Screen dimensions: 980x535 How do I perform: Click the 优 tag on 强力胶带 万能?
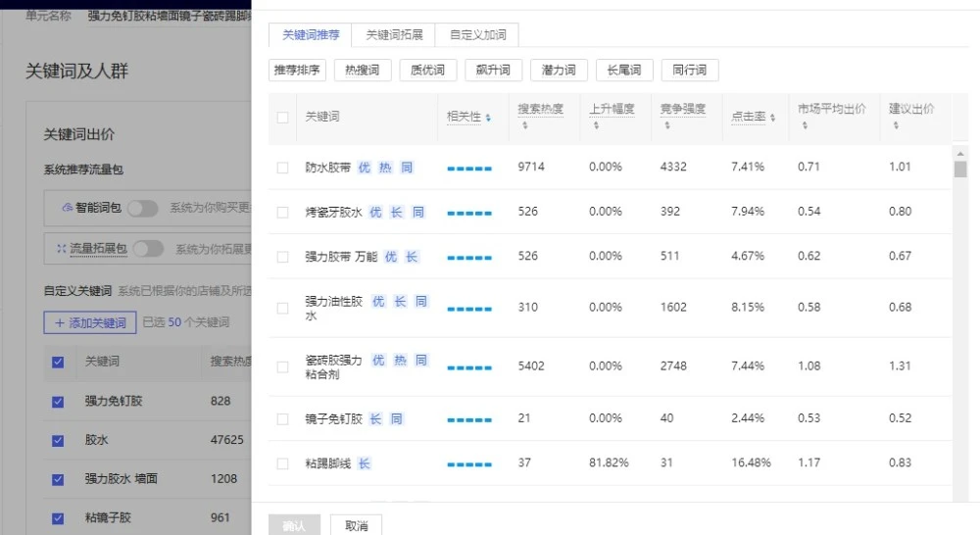pyautogui.click(x=391, y=257)
